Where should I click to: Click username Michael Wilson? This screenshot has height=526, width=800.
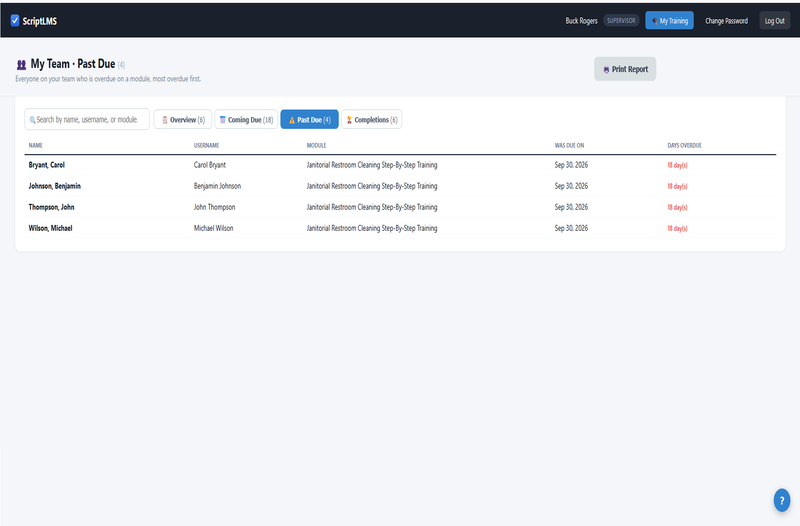[213, 228]
